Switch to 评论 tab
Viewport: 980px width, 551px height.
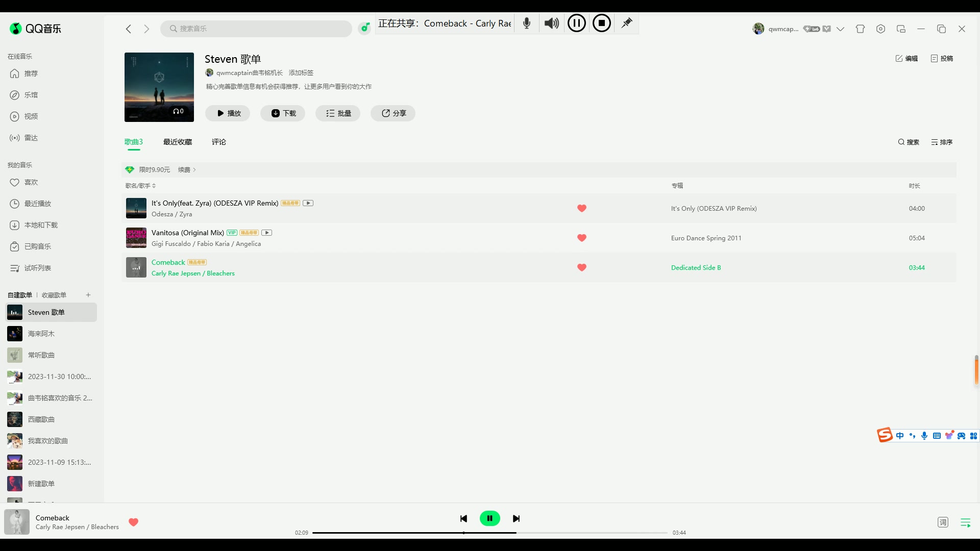pos(219,142)
